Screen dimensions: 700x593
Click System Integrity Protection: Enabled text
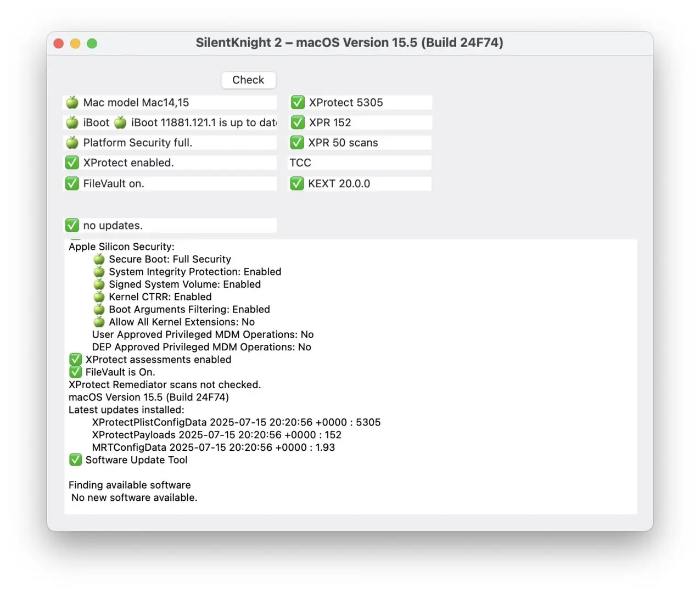click(x=195, y=272)
